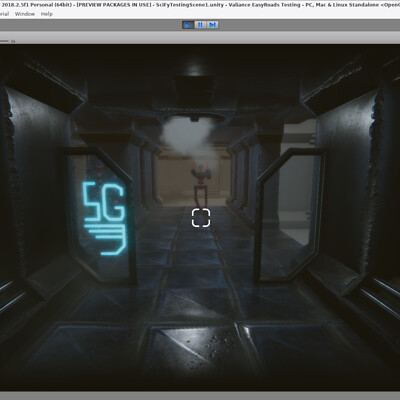Click the Game view scale slider
The image size is (400, 400).
pyautogui.click(x=5, y=41)
